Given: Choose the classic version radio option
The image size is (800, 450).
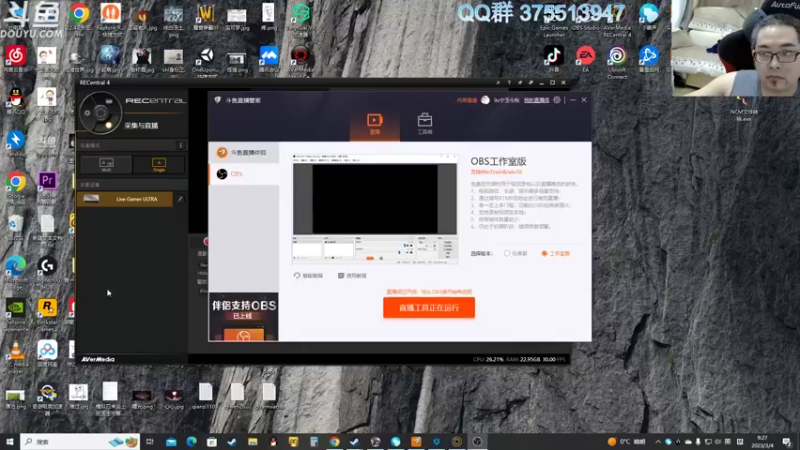Looking at the screenshot, I should click(515, 254).
